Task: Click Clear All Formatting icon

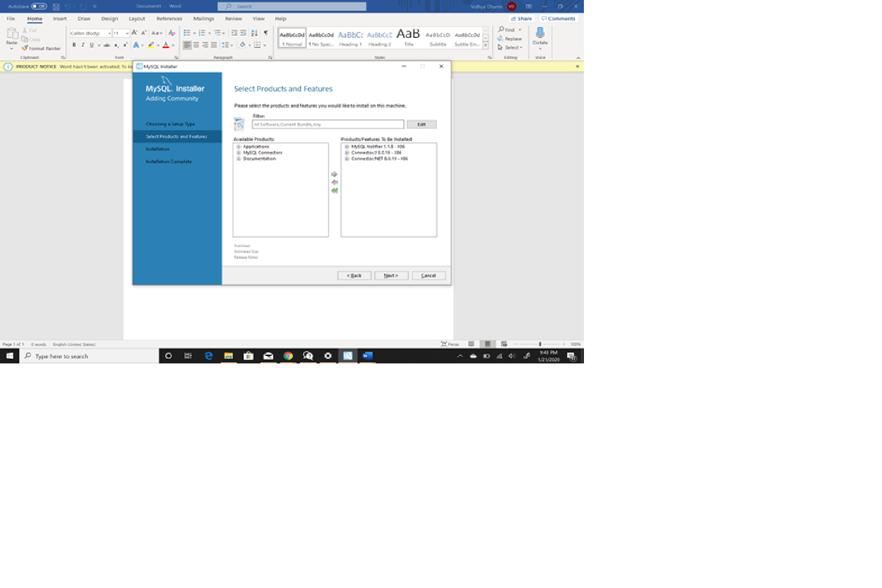Action: [x=171, y=33]
